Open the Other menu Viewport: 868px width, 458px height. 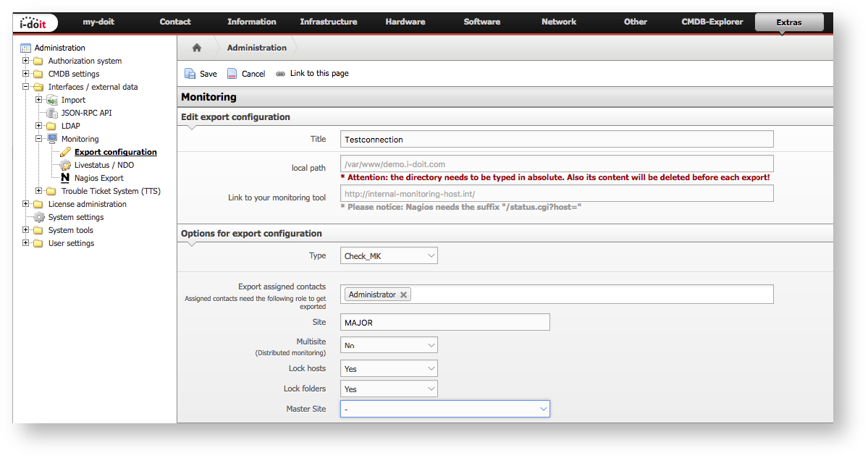[x=636, y=22]
